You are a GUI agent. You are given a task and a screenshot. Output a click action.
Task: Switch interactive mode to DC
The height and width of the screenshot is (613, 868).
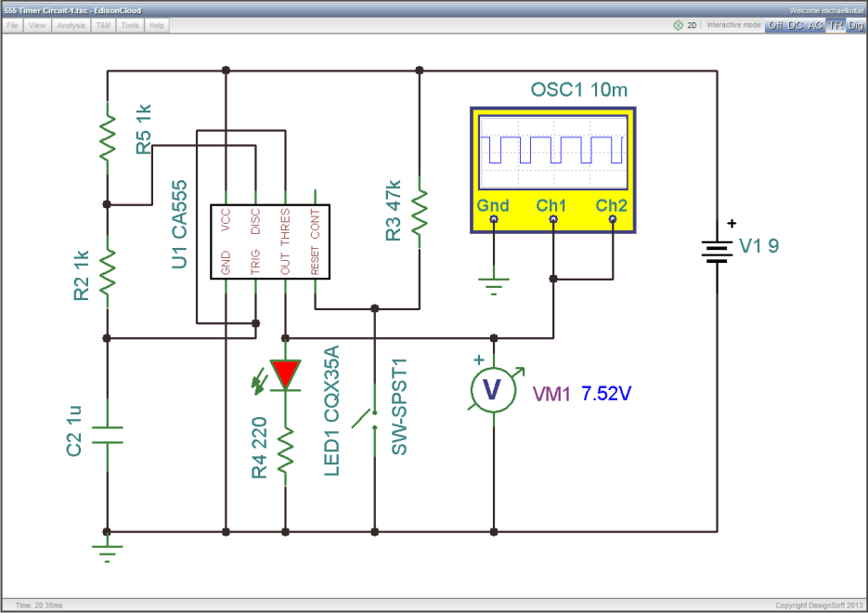click(x=795, y=25)
